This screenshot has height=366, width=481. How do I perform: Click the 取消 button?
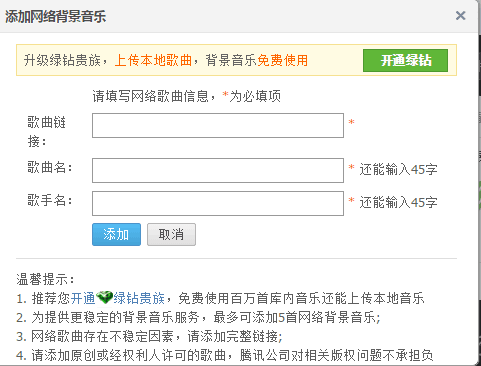click(x=171, y=235)
